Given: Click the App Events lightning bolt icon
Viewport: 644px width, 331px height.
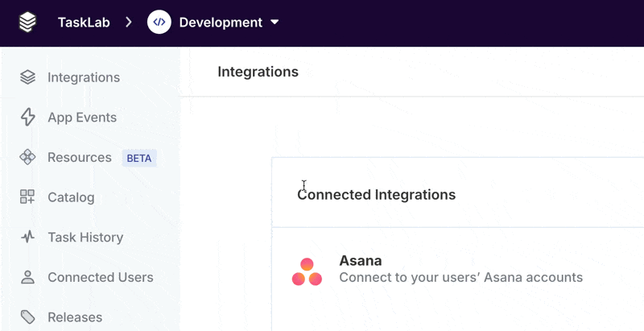Looking at the screenshot, I should 28,118.
